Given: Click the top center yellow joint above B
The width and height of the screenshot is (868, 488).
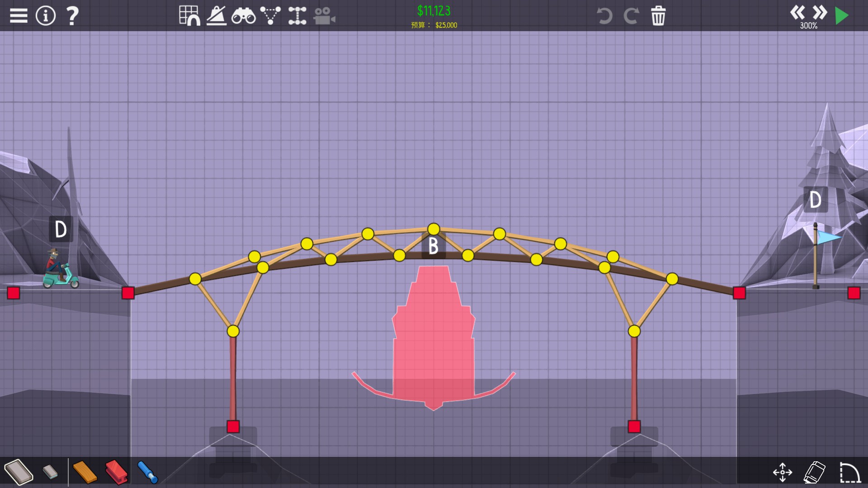Looking at the screenshot, I should pos(434,229).
